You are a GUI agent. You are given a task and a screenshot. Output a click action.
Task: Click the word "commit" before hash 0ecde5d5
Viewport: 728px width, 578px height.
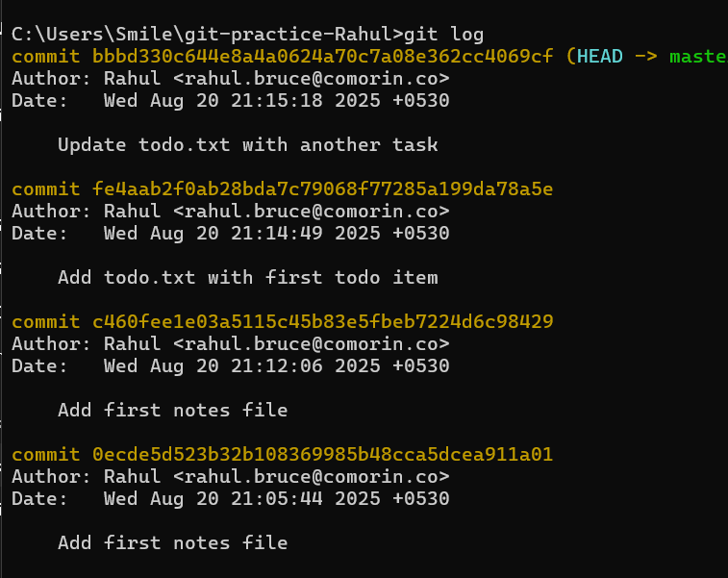46,454
